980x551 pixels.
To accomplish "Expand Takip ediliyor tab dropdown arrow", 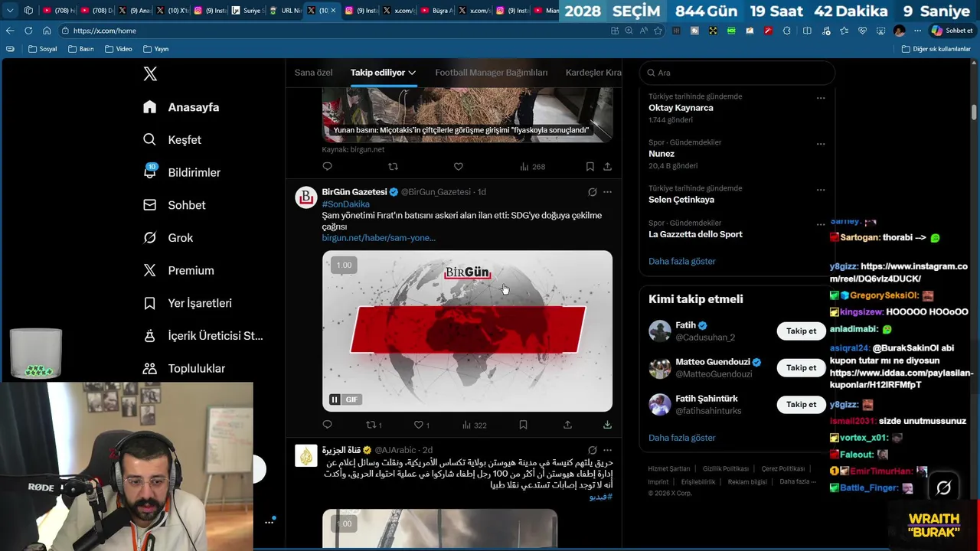I will click(412, 73).
